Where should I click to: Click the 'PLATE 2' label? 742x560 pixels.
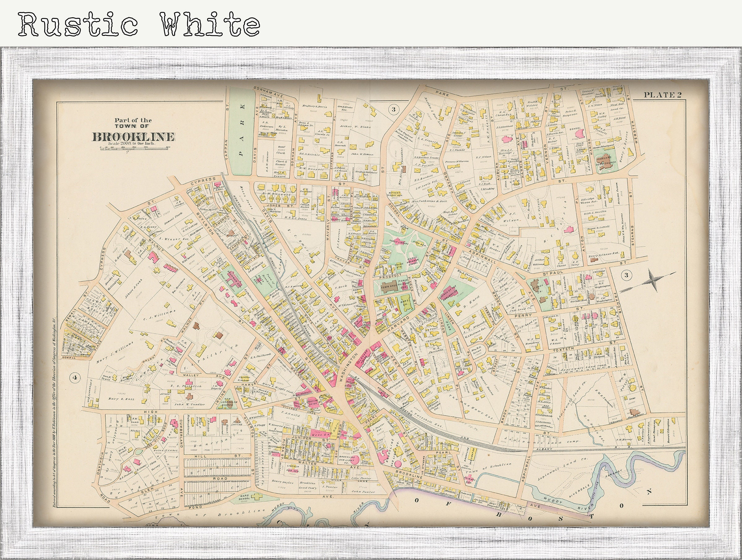click(662, 95)
